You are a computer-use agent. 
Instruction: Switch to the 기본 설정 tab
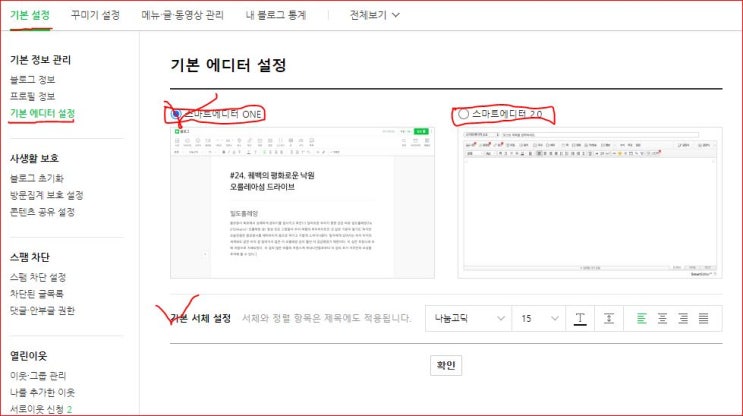click(x=30, y=15)
